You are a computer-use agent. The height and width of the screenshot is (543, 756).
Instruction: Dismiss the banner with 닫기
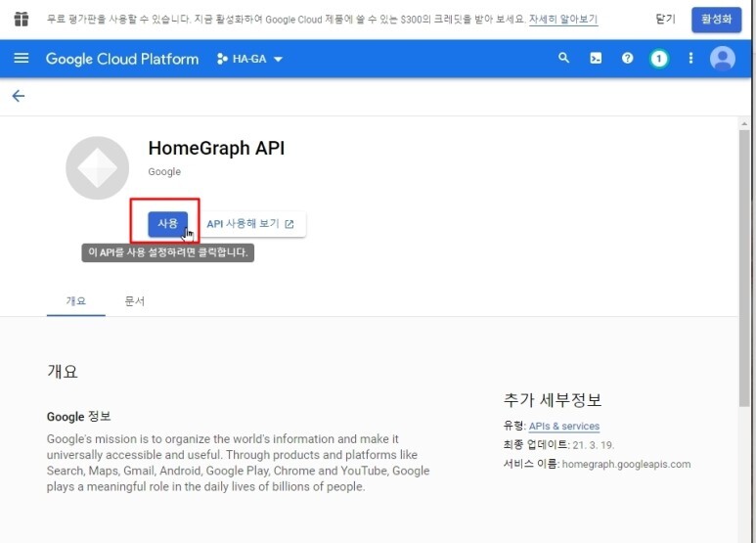pos(666,20)
